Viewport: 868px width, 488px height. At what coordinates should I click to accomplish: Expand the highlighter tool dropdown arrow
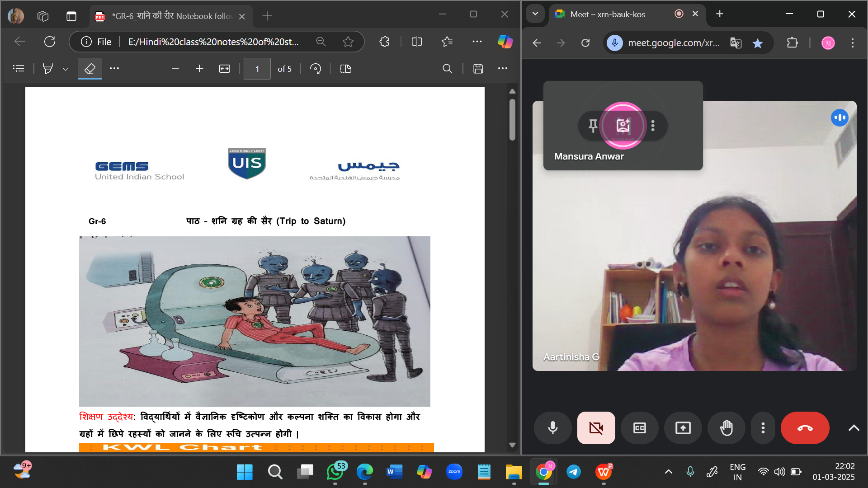(66, 69)
